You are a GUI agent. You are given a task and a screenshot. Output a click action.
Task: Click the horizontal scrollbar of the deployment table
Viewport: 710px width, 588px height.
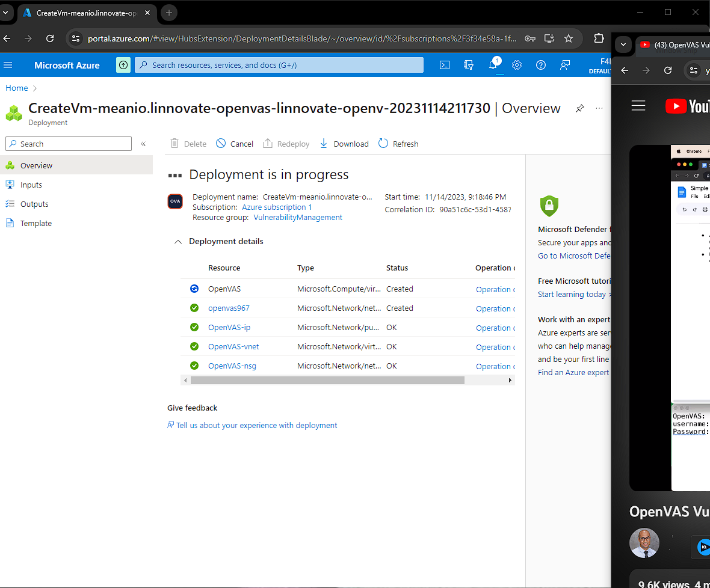pos(327,381)
